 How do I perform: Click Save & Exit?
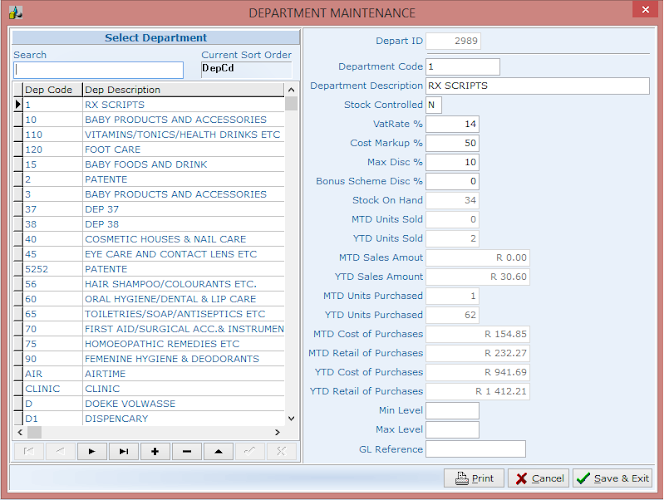(611, 478)
